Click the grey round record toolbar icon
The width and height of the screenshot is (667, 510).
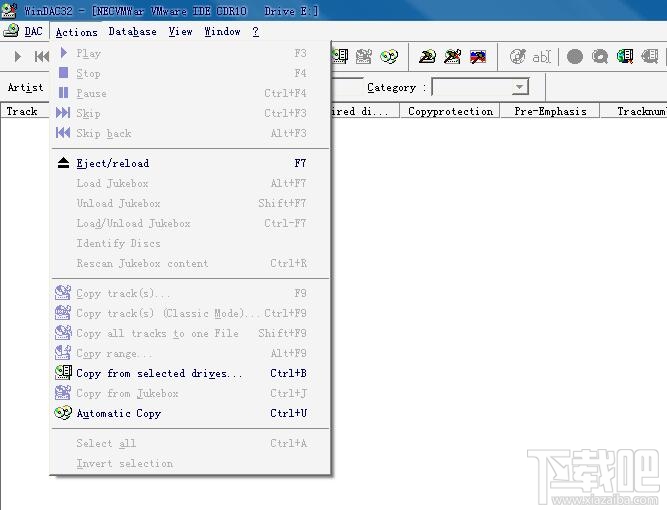pos(575,57)
